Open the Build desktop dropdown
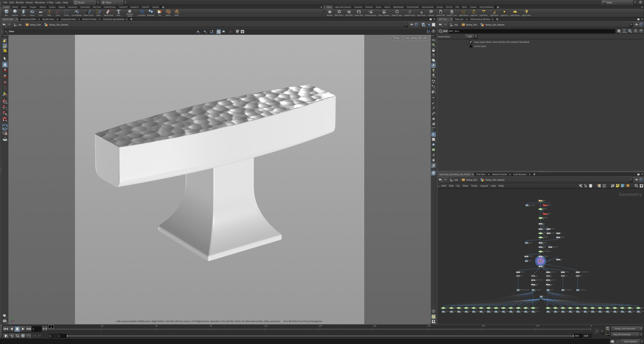The width and height of the screenshot is (644, 344). click(x=87, y=2)
